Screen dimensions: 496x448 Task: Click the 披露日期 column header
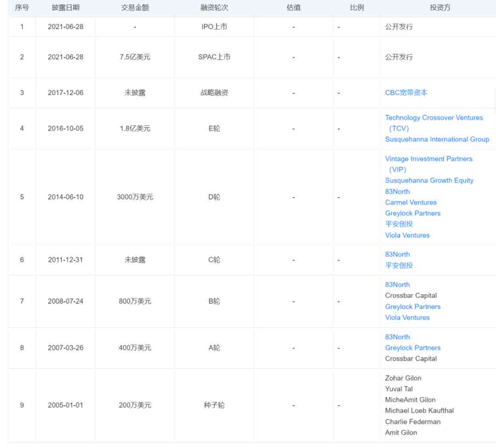click(66, 8)
